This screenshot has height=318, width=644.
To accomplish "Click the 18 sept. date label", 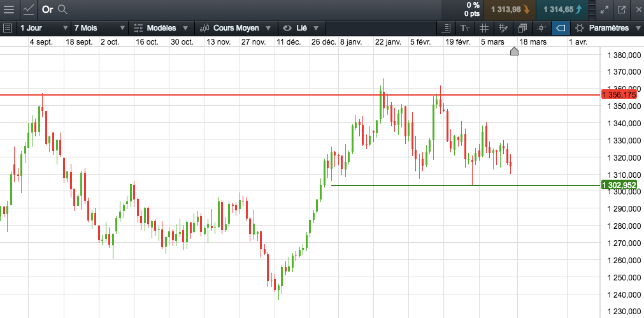I will click(79, 42).
